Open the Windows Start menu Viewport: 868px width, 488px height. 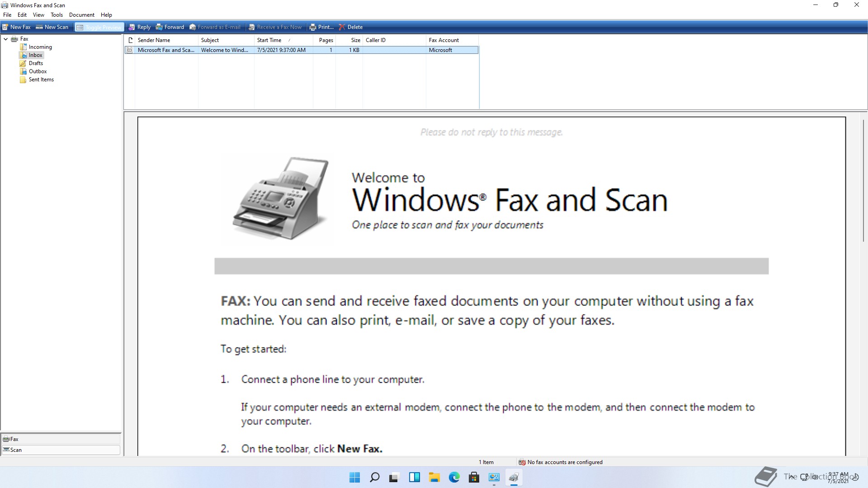point(355,477)
